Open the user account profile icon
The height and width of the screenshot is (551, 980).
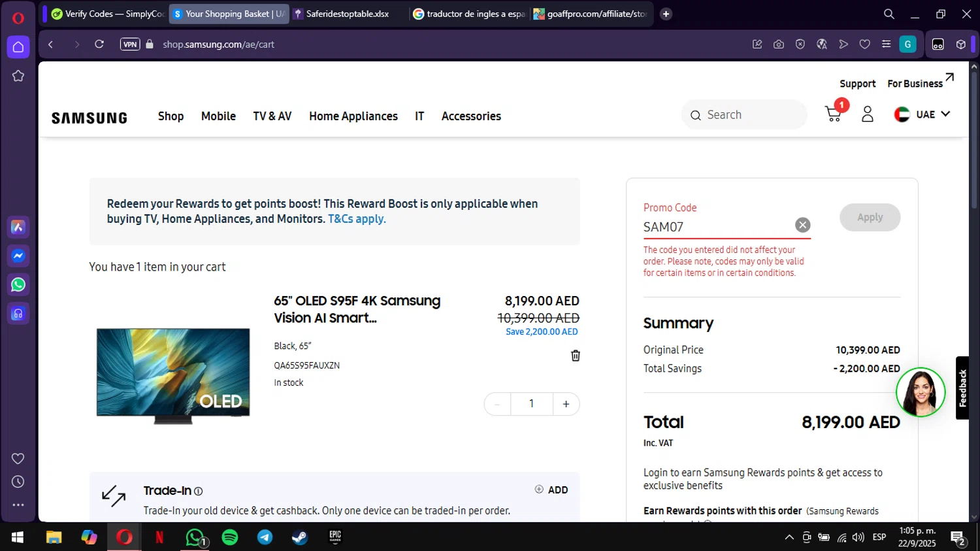point(867,114)
